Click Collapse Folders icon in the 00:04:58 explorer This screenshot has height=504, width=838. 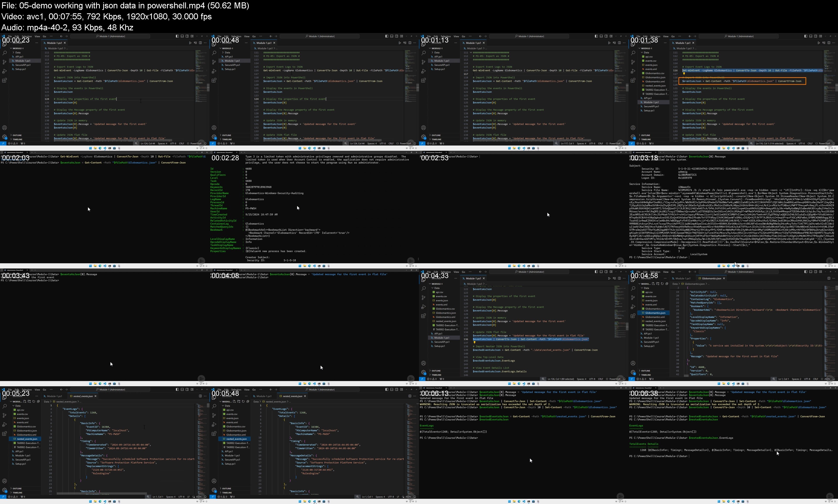click(667, 284)
